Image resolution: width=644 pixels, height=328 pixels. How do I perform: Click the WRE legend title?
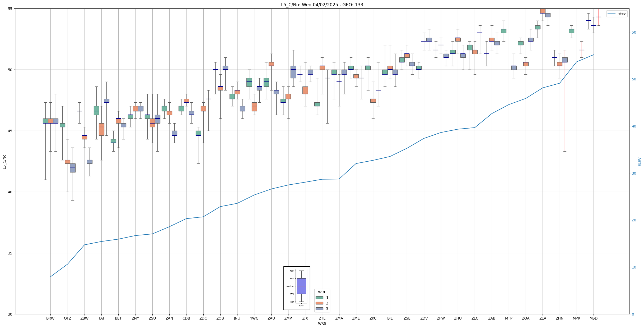pos(322,292)
